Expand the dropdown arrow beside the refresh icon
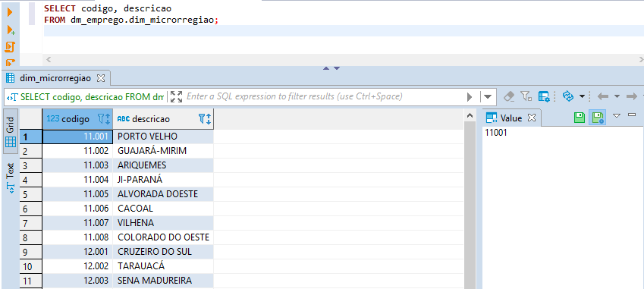Viewport: 644px width, 289px height. point(582,96)
